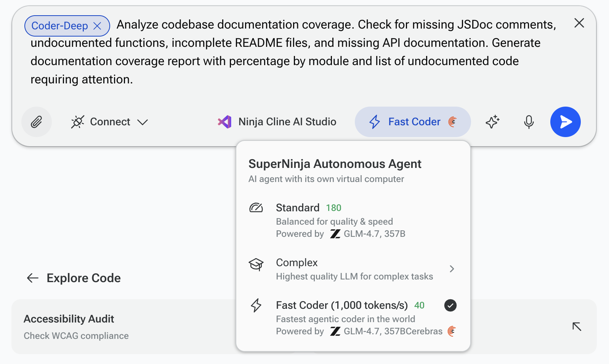Expand the Complex submenu chevron

point(452,269)
